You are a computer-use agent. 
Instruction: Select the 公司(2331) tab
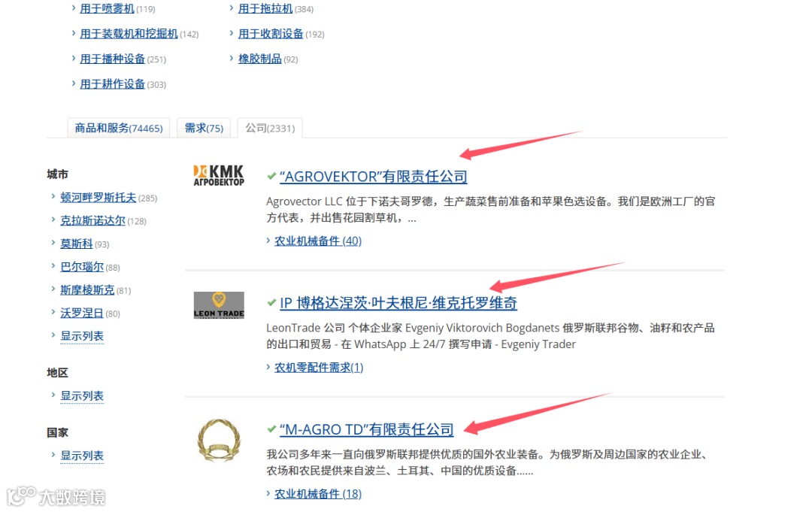270,128
